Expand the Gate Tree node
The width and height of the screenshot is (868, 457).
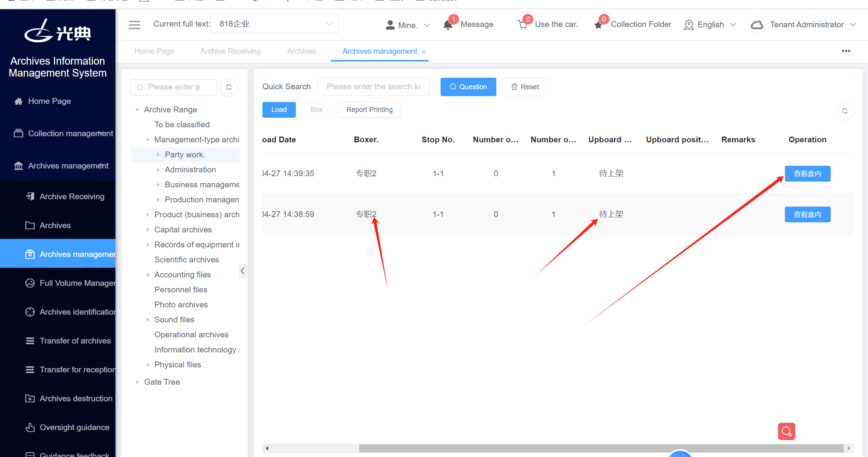point(137,382)
